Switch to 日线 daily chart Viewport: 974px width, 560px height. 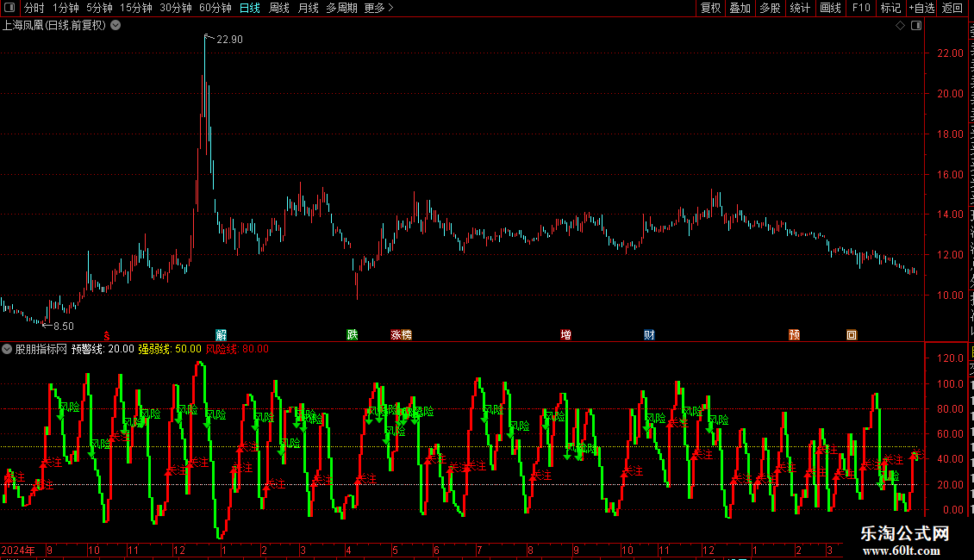pos(250,8)
